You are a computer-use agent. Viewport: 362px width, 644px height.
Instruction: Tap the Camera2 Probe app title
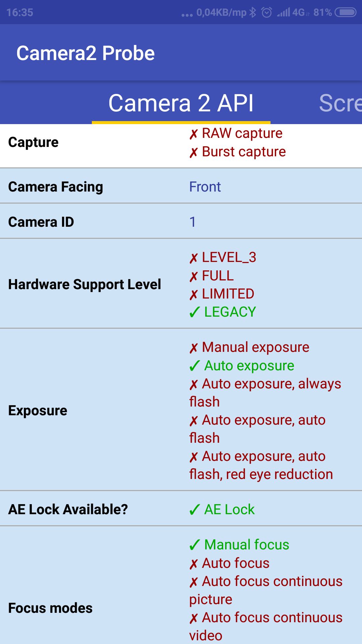coord(85,53)
